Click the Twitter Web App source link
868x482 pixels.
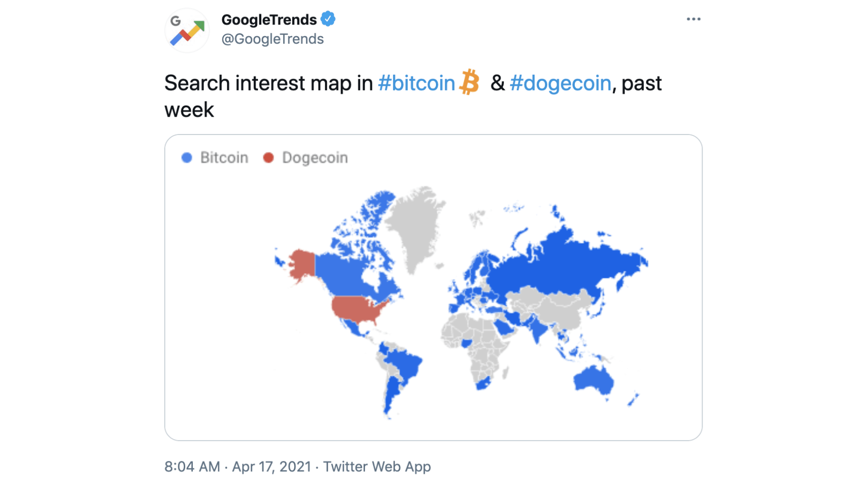(x=377, y=467)
